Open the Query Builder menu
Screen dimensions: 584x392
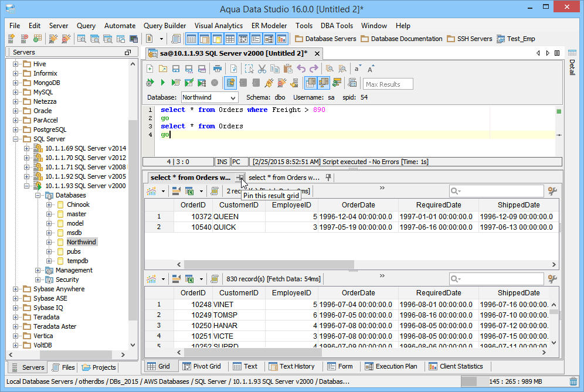[165, 26]
